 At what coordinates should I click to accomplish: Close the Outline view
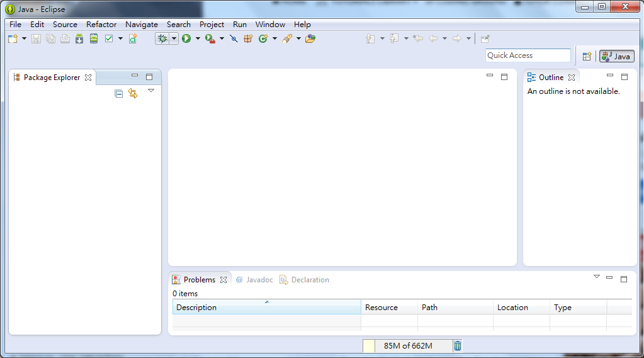[572, 78]
